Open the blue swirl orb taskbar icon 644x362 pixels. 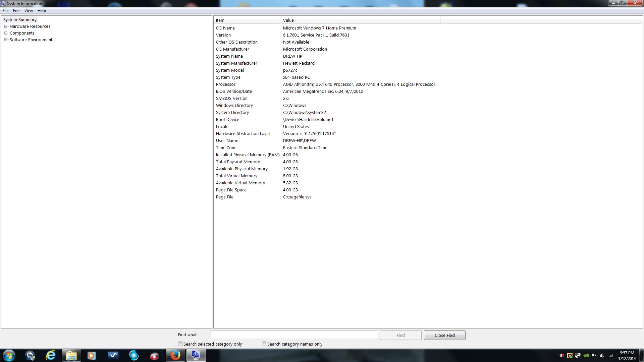(133, 355)
